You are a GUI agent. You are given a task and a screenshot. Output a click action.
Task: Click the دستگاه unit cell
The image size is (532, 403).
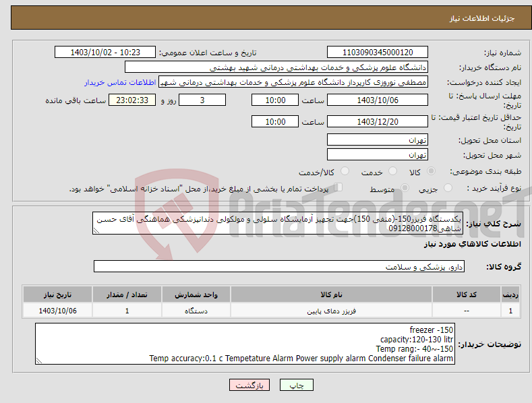(x=196, y=311)
